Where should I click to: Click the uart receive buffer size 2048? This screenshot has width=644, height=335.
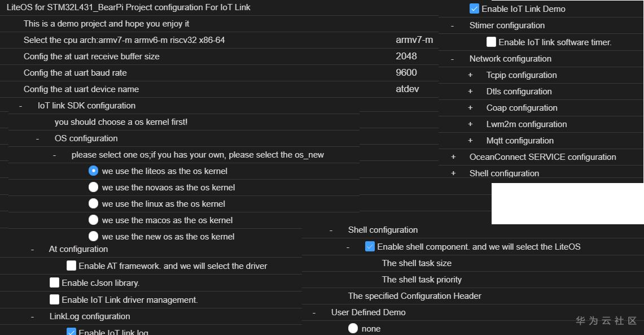pyautogui.click(x=406, y=56)
